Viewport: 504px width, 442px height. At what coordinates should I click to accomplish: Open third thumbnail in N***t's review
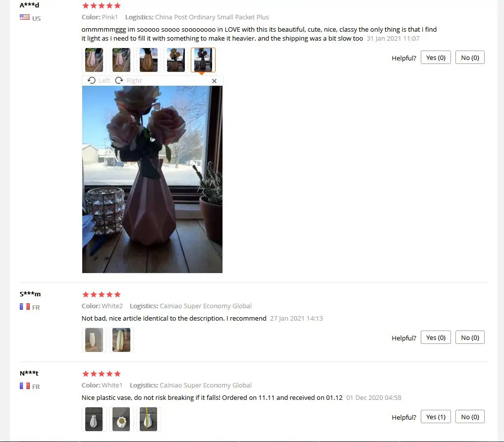click(149, 419)
